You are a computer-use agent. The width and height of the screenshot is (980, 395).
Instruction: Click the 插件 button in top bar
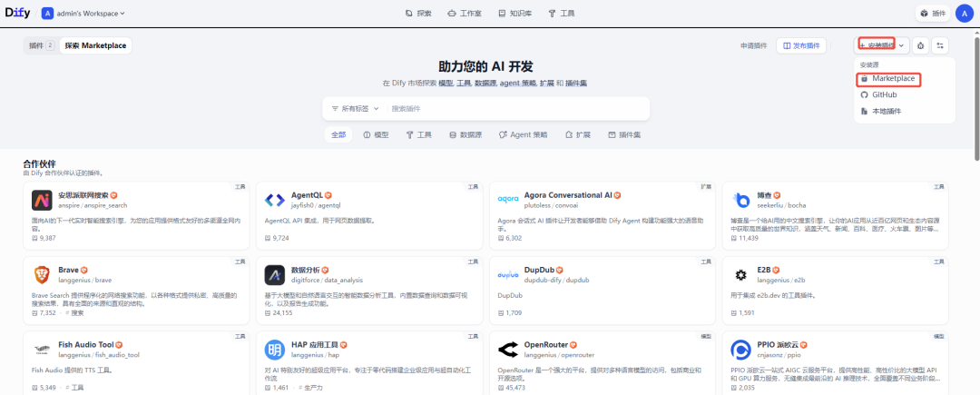[x=933, y=13]
